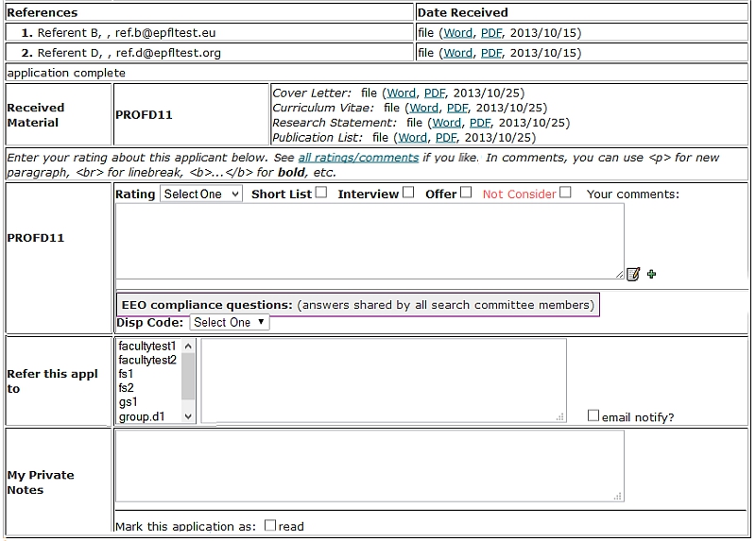Click the green plus icon beside comments
This screenshot has width=756, height=541.
[x=652, y=274]
